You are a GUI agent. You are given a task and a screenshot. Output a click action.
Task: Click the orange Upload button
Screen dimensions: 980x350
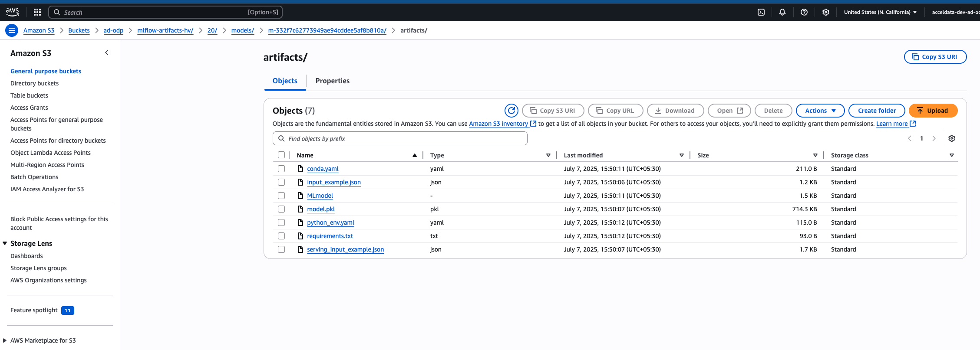[x=933, y=111]
